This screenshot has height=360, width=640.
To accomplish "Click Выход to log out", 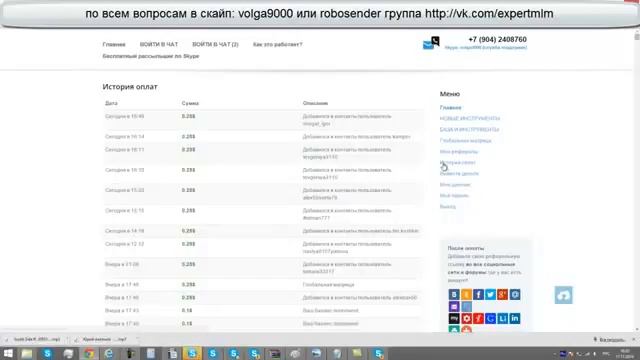I will click(x=448, y=207).
